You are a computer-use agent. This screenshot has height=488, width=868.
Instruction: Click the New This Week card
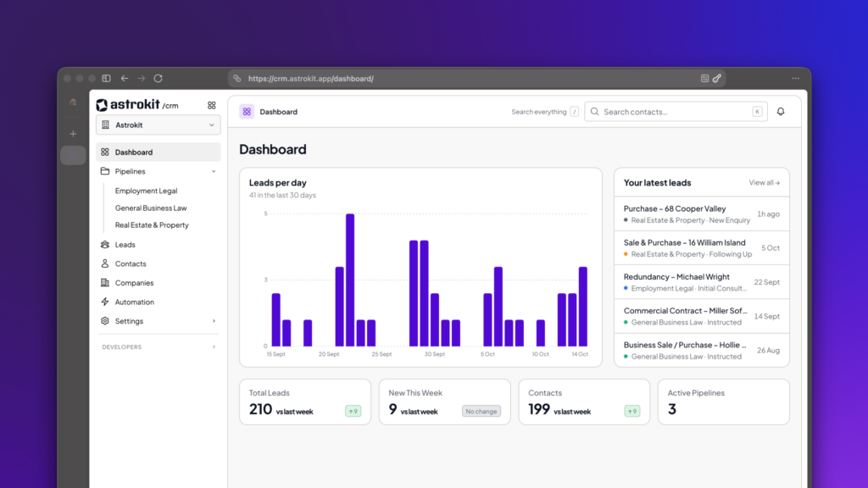point(444,402)
